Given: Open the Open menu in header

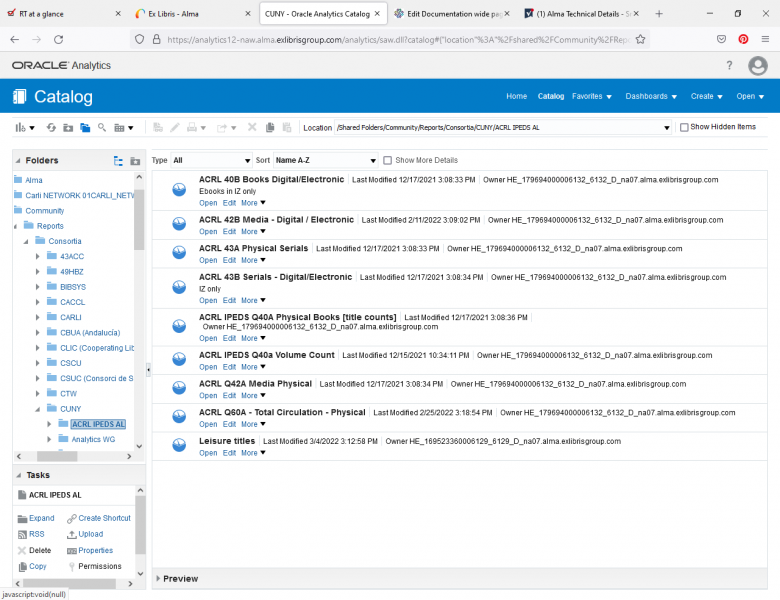Looking at the screenshot, I should 750,96.
